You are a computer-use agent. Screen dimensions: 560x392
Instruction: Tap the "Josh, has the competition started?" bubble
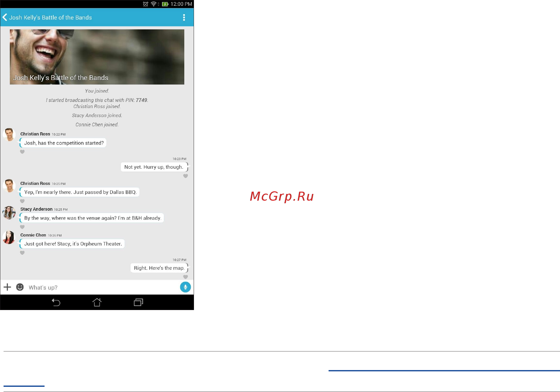(63, 143)
